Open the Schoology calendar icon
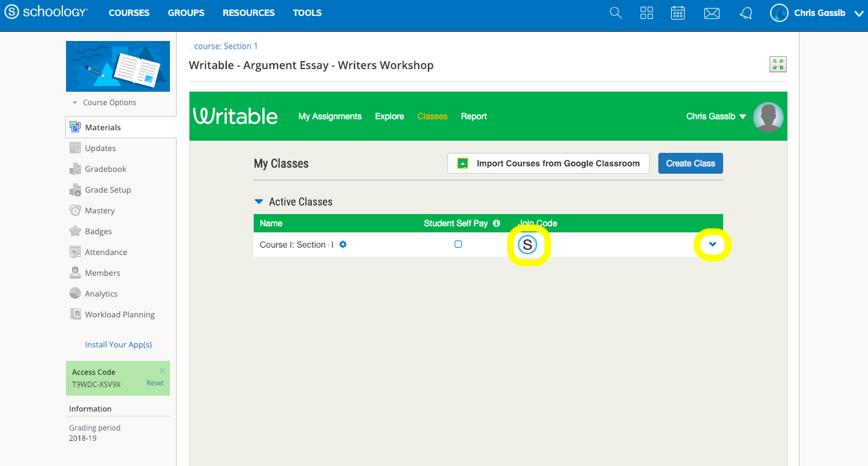The height and width of the screenshot is (466, 868). click(677, 12)
